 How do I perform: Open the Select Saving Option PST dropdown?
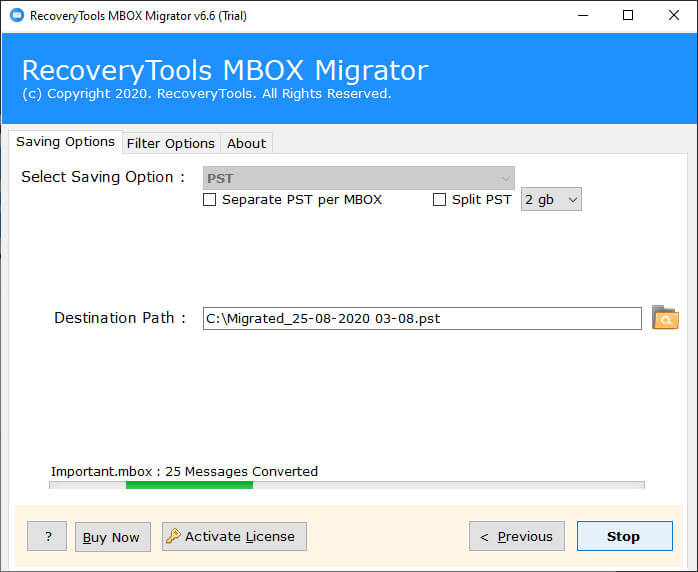coord(359,178)
